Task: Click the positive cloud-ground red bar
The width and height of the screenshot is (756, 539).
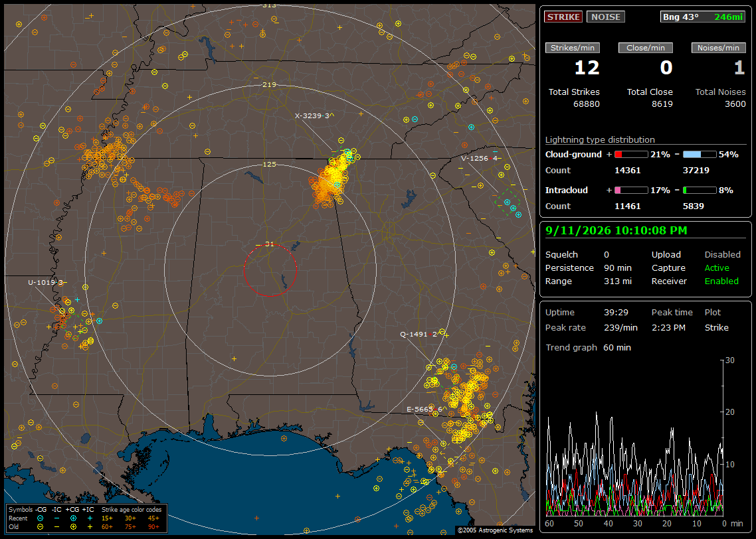Action: 631,154
